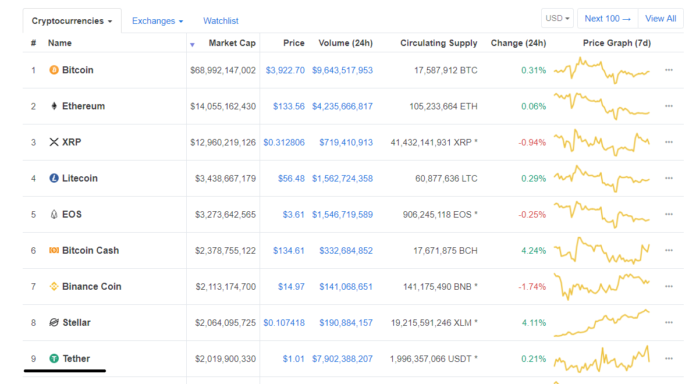This screenshot has width=696, height=384.
Task: Open the more-options ellipsis for XRP
Action: [669, 142]
